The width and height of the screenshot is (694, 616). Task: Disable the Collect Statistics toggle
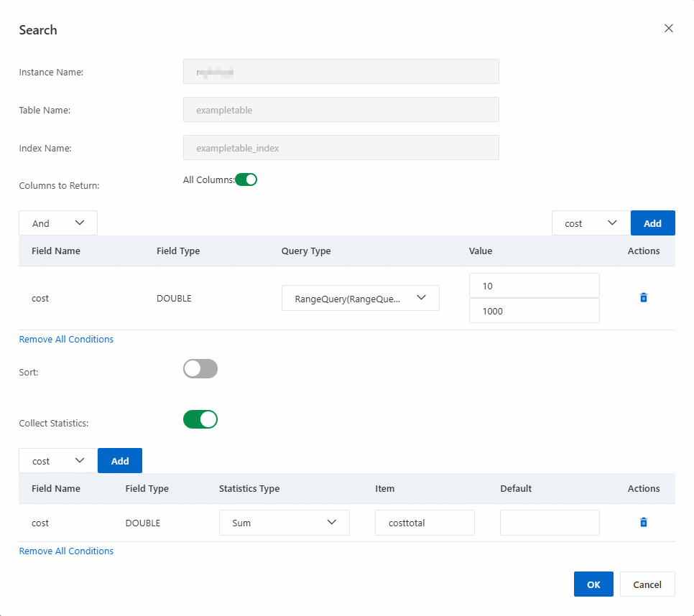click(x=200, y=419)
